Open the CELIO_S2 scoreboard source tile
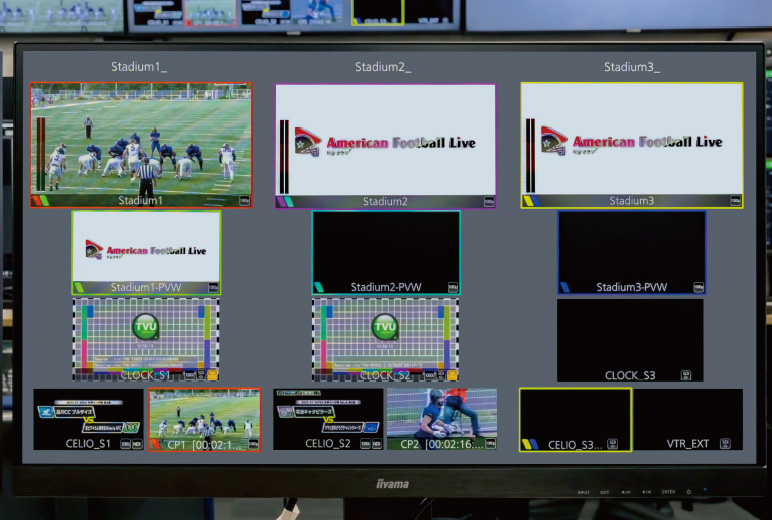The image size is (772, 520). tap(328, 418)
